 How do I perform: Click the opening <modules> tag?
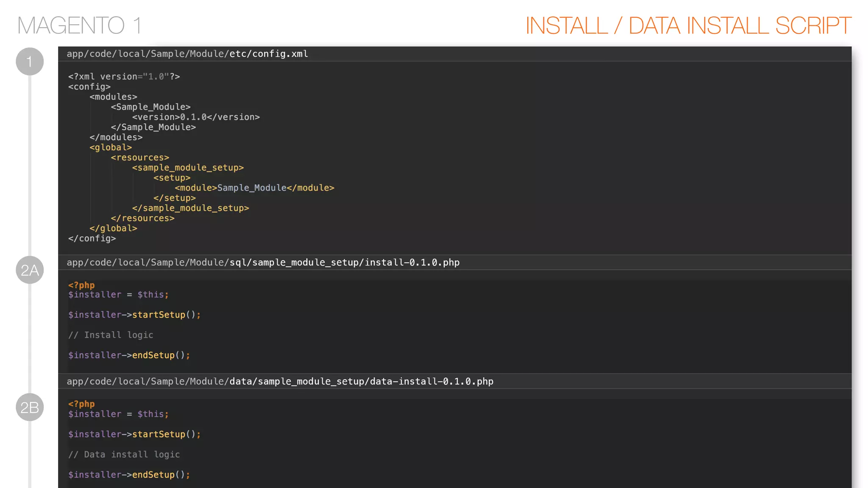(x=114, y=97)
